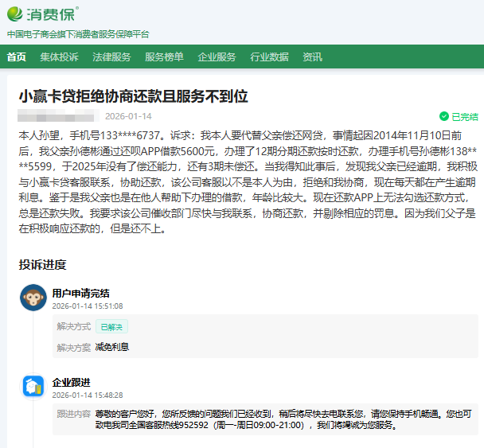Open the 行业数据 navigation item
The width and height of the screenshot is (484, 448).
[269, 56]
